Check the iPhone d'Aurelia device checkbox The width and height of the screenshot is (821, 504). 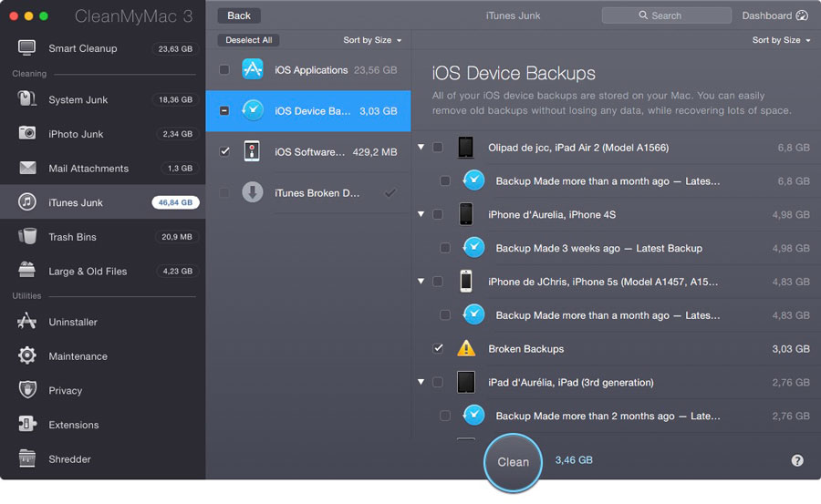coord(438,214)
